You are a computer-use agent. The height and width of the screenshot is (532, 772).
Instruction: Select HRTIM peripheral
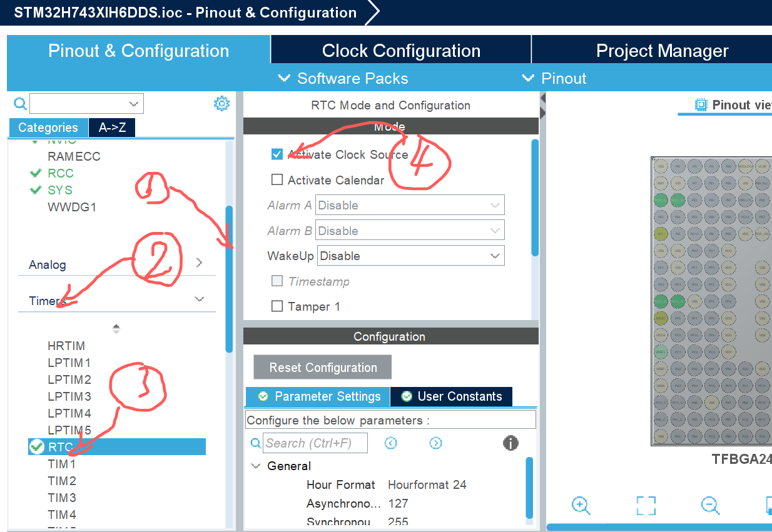(66, 346)
